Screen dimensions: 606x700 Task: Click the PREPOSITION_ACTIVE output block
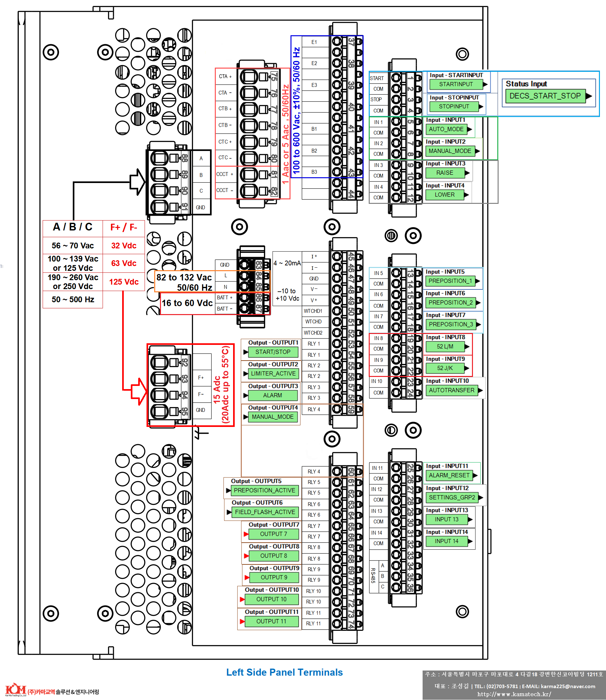tap(265, 490)
